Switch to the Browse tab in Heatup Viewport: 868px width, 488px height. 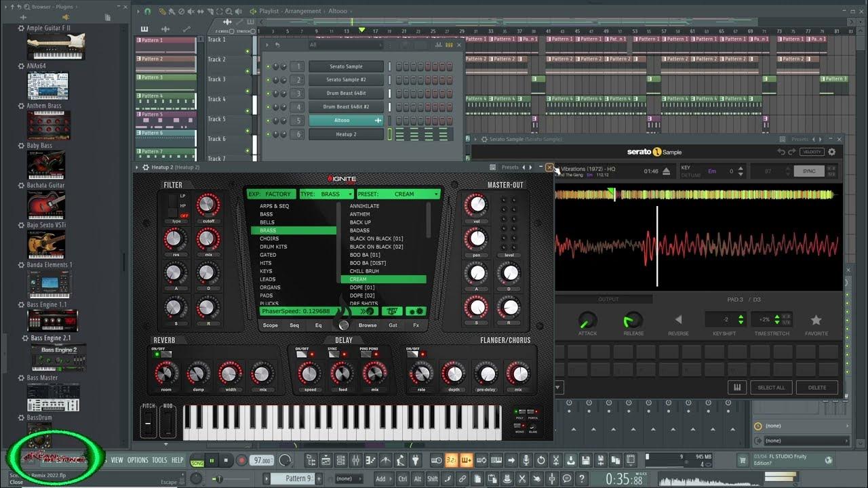[x=368, y=325]
